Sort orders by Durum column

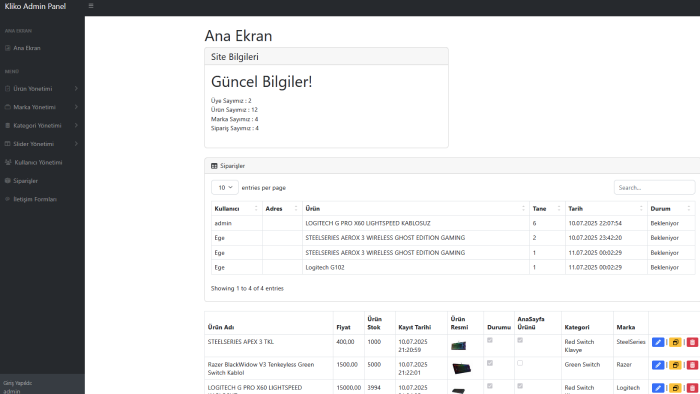[x=671, y=208]
